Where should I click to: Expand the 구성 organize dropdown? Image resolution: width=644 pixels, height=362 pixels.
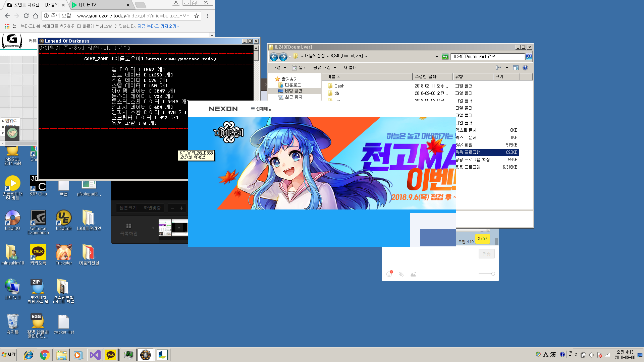(279, 68)
